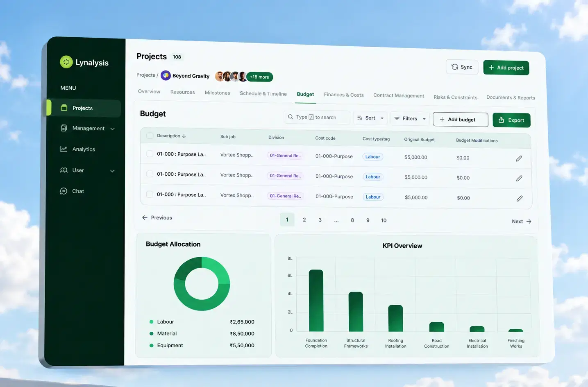Click the 'Division' column header
Image resolution: width=588 pixels, height=387 pixels.
[x=276, y=138]
